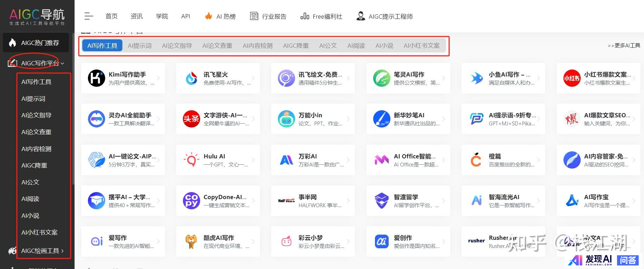This screenshot has height=269, width=644.
Task: Click the chevron on Kimi写作助手 card
Action: tap(158, 78)
